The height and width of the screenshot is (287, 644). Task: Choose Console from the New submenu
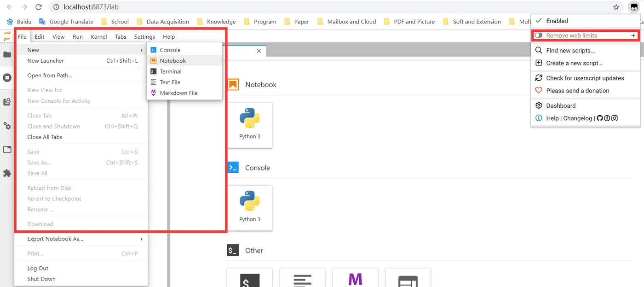tap(184, 50)
